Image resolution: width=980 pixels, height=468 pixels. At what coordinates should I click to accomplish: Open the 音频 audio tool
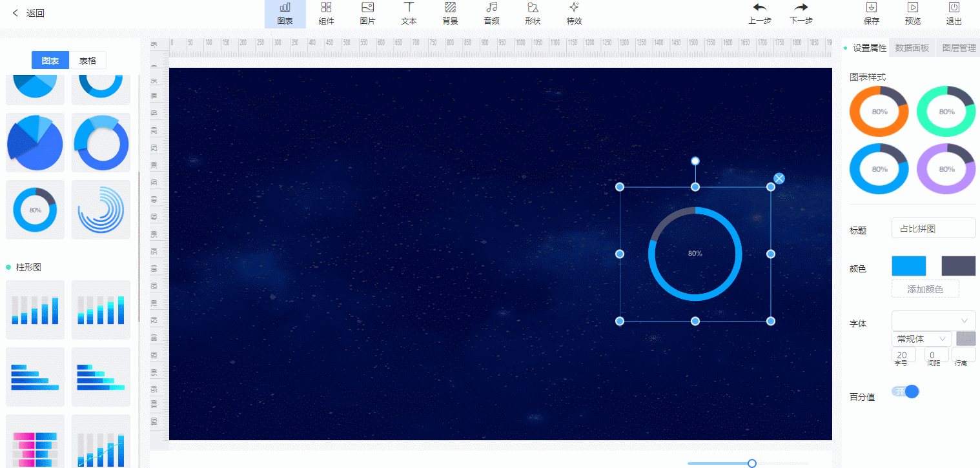tap(491, 14)
